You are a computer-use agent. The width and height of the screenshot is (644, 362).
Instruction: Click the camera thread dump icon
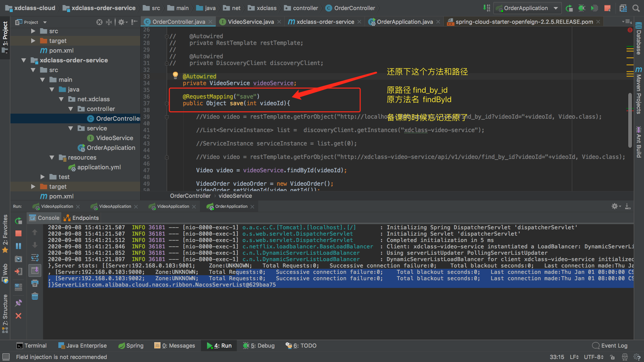(18, 259)
